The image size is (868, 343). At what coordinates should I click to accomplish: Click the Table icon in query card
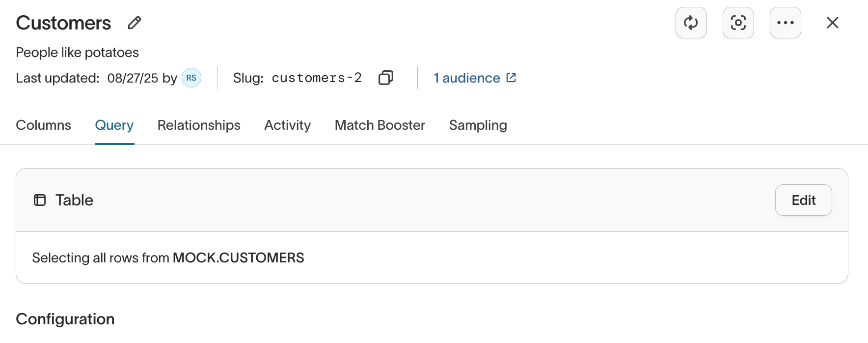pyautogui.click(x=40, y=200)
